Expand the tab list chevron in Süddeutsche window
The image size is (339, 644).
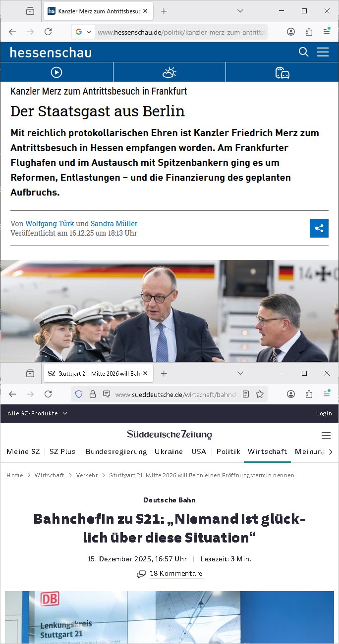[240, 373]
